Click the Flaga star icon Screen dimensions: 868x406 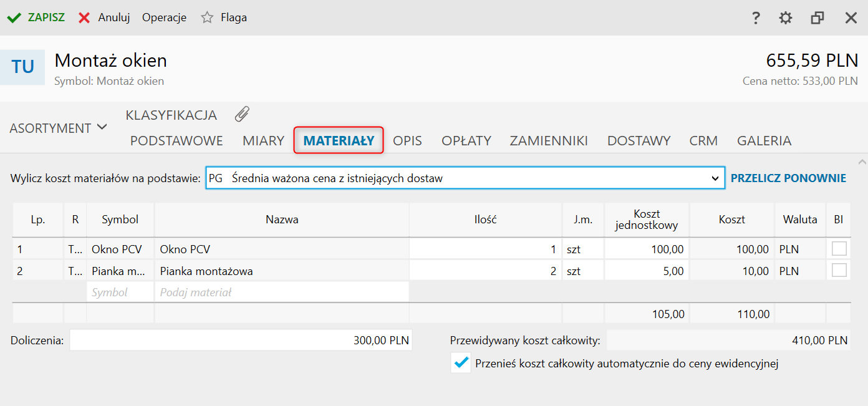point(207,17)
